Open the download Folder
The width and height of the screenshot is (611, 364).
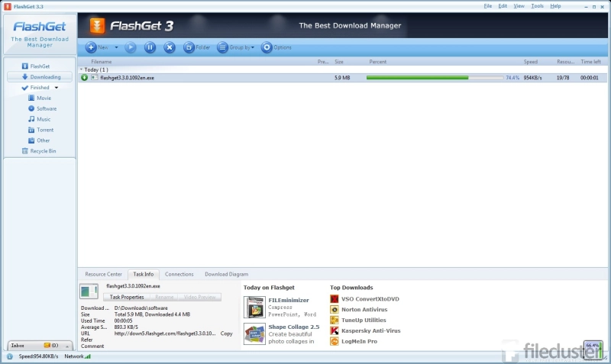pyautogui.click(x=197, y=47)
